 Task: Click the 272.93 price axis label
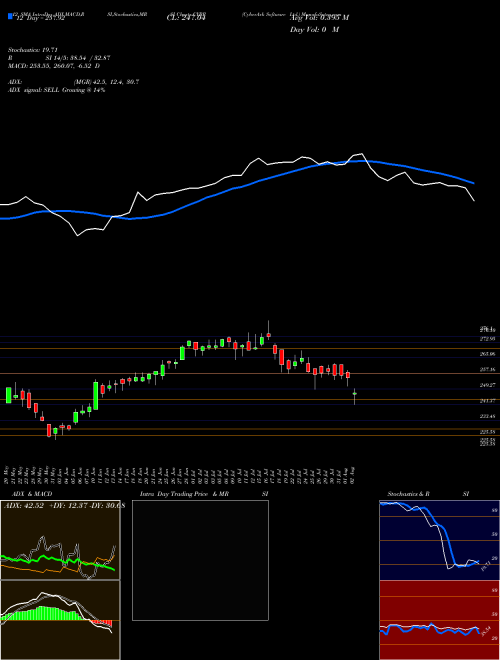point(487,339)
